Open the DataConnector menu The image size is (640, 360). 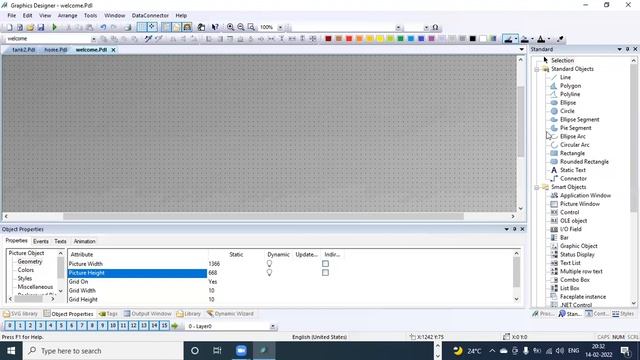150,16
